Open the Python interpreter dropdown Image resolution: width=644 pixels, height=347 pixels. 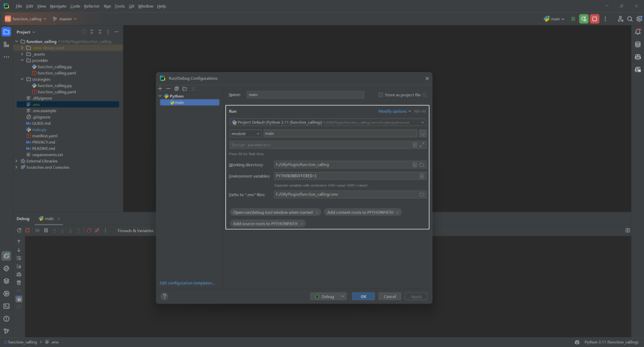click(x=328, y=122)
